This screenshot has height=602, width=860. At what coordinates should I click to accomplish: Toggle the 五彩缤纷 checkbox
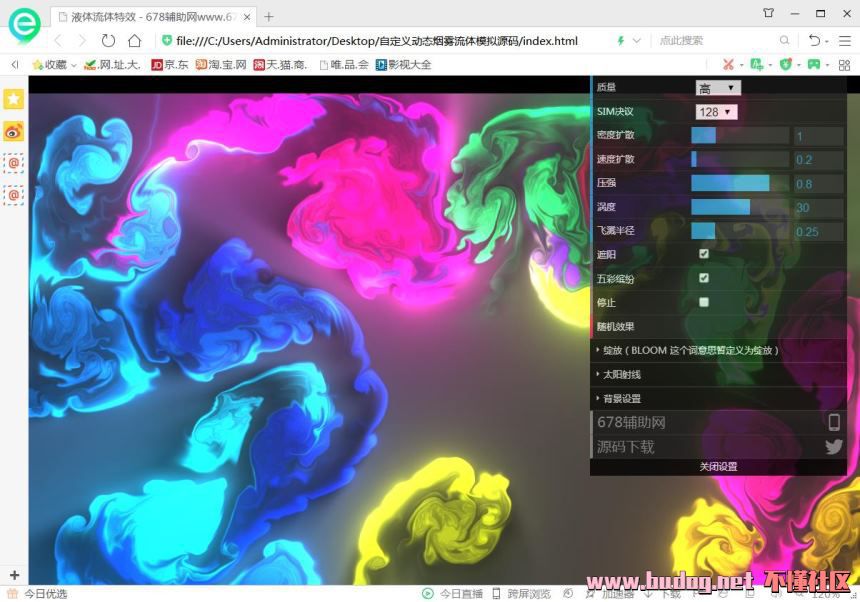tap(704, 278)
